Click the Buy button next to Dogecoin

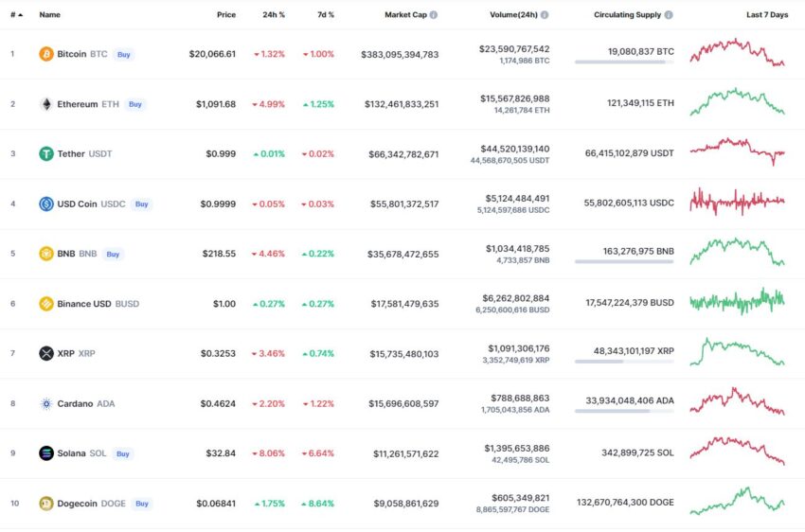coord(142,504)
